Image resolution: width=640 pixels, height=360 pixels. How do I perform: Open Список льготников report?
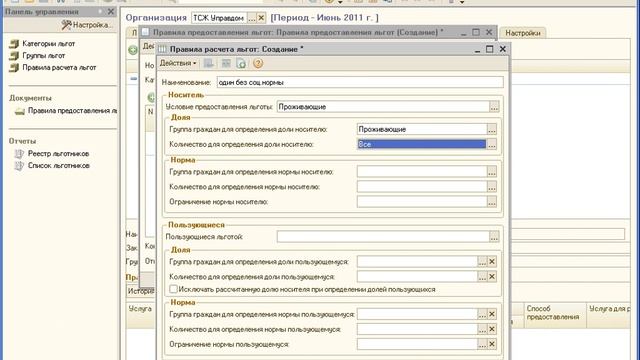(x=59, y=166)
